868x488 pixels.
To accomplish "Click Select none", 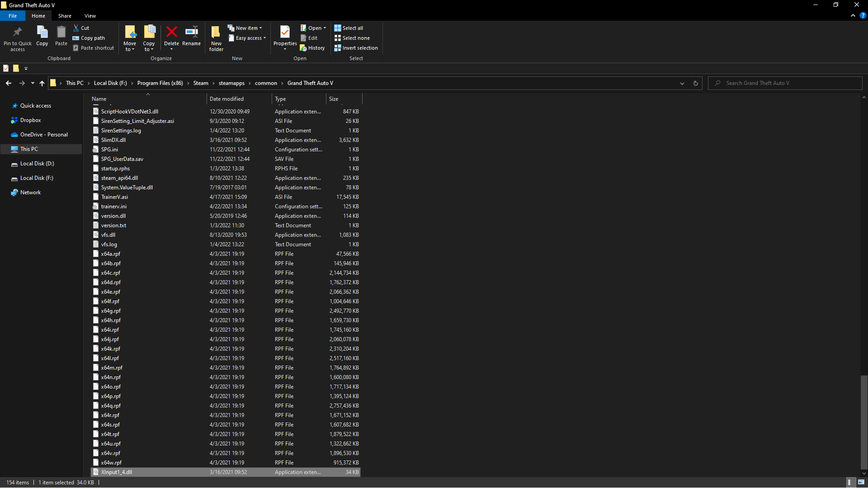I will click(x=352, y=38).
